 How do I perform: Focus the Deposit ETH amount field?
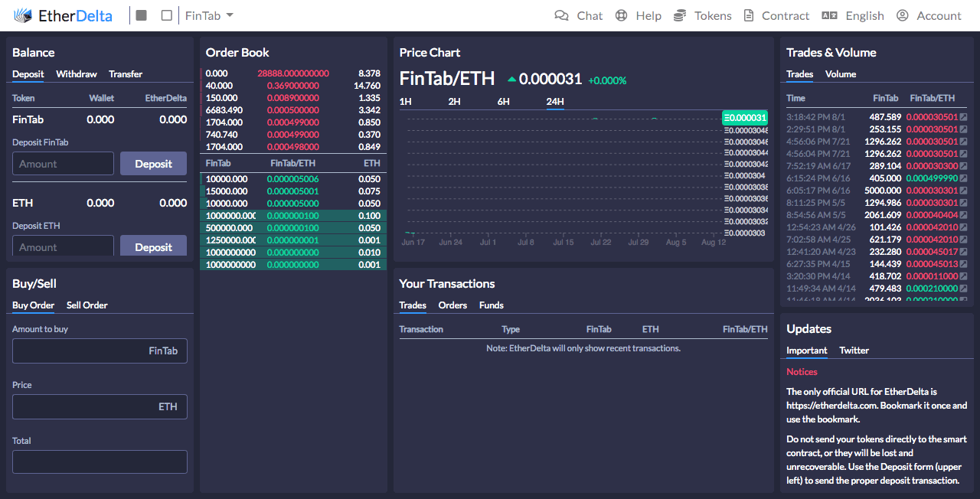point(63,246)
